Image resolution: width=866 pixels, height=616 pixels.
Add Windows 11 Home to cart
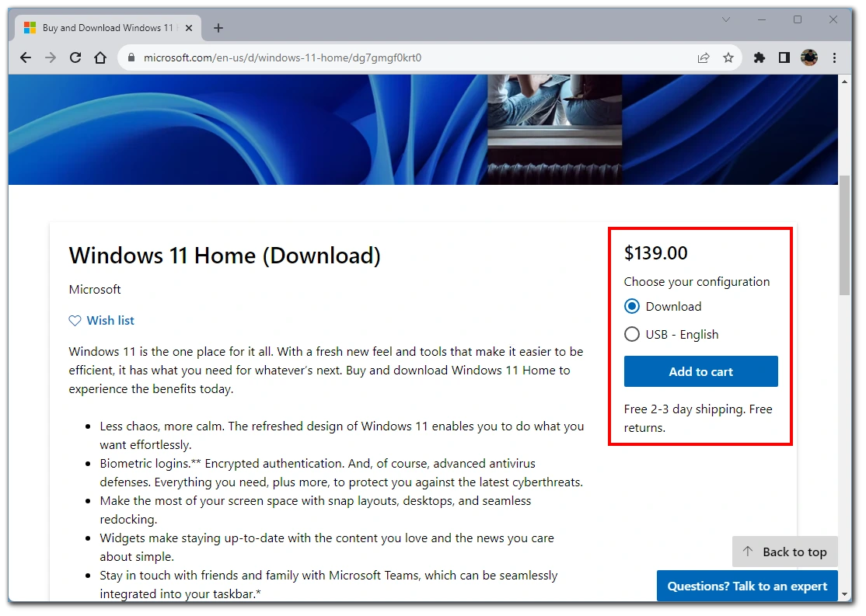701,371
